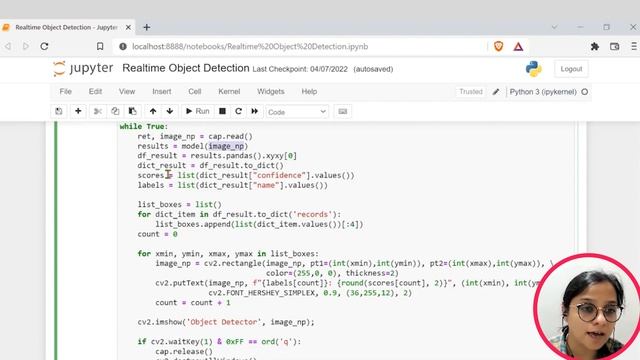Screen dimensions: 640x360
Task: Paste cells below icon
Action: click(x=132, y=111)
